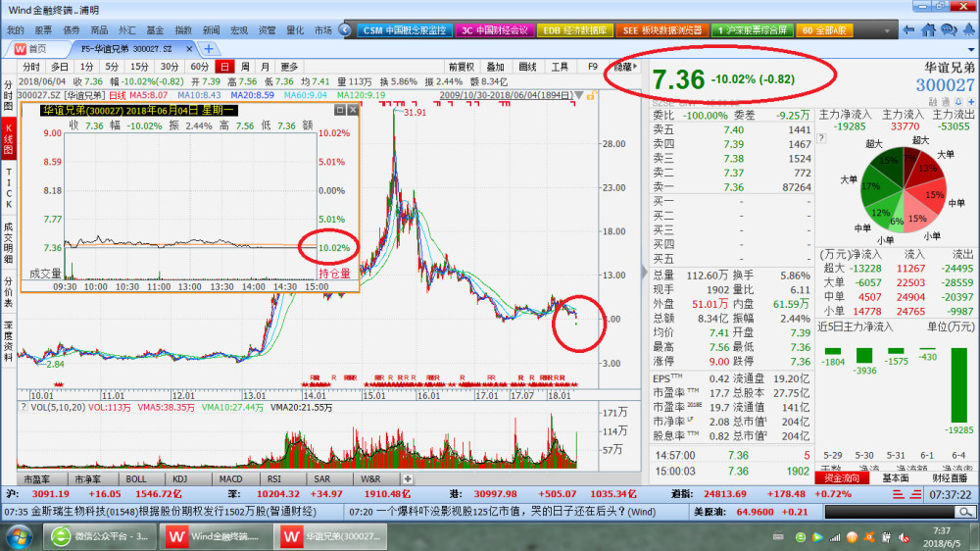Switch chart to 5分 period
Screen dimensions: 980x551
click(x=112, y=67)
